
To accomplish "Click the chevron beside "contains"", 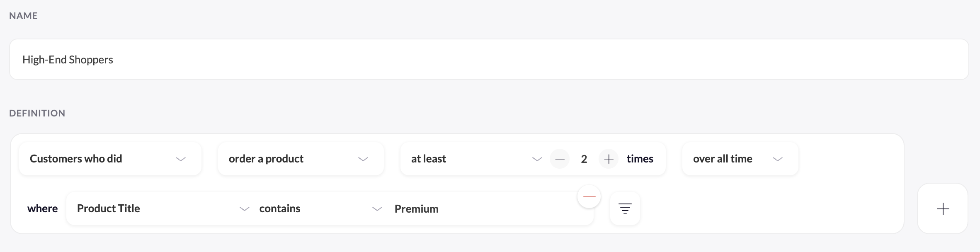I will tap(377, 209).
